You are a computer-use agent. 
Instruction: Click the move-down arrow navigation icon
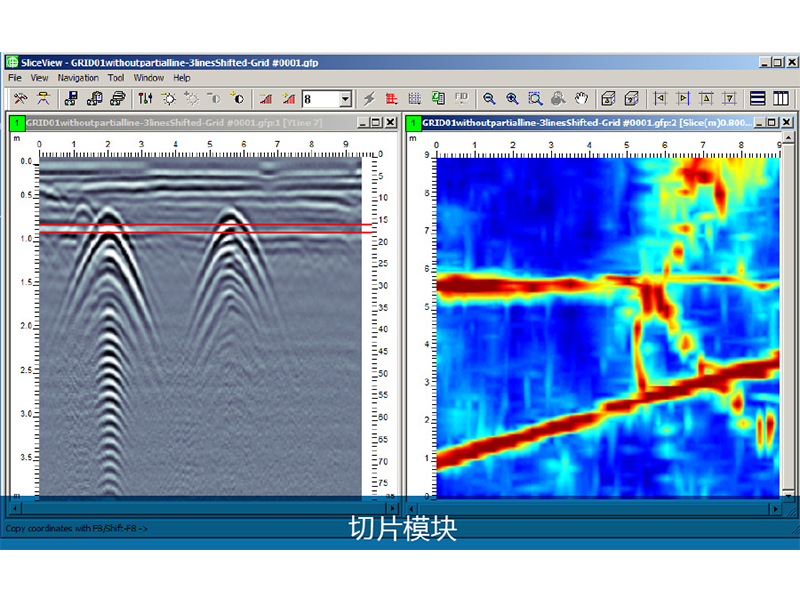[x=730, y=98]
